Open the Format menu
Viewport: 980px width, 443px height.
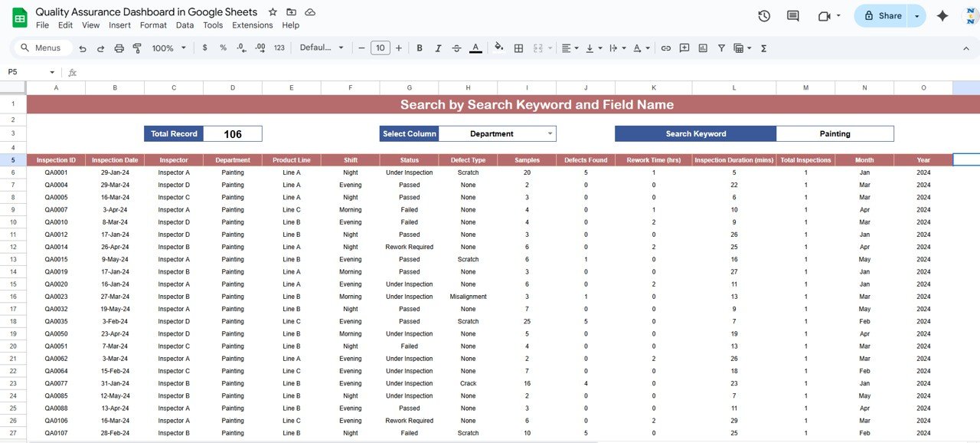[153, 25]
